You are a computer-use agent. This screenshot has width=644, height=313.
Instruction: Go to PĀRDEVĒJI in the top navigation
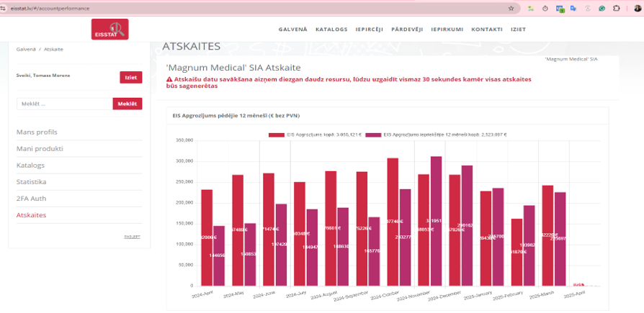(407, 30)
